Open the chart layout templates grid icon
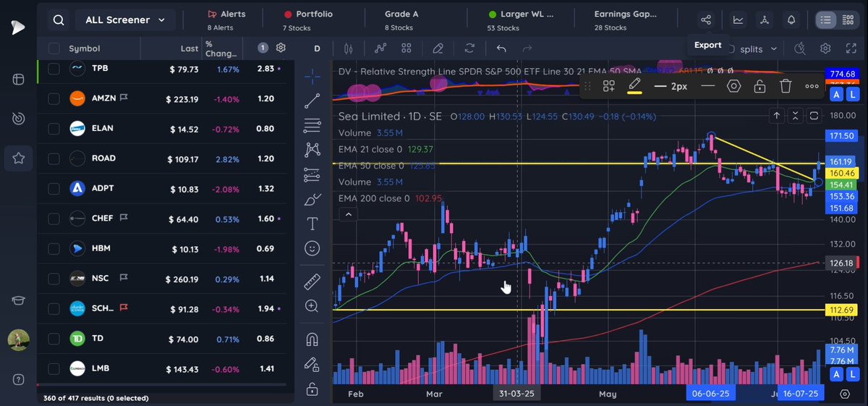The width and height of the screenshot is (868, 406). pos(407,48)
